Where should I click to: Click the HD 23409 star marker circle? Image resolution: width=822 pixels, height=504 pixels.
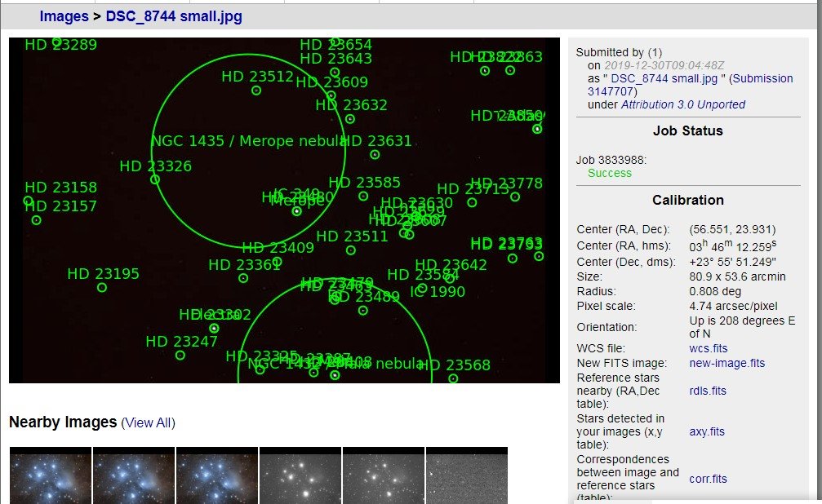click(278, 261)
